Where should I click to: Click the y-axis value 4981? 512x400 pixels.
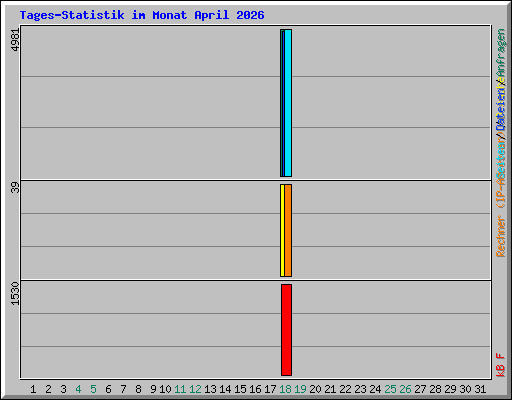point(15,40)
